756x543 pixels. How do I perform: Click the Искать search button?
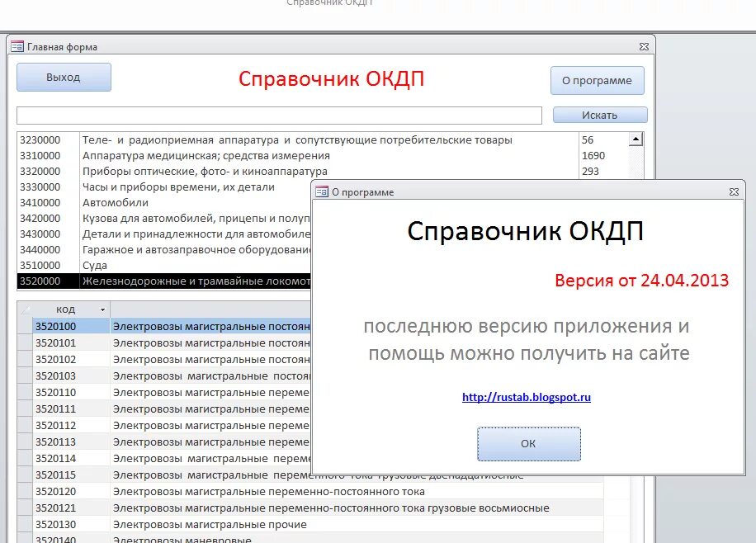600,115
